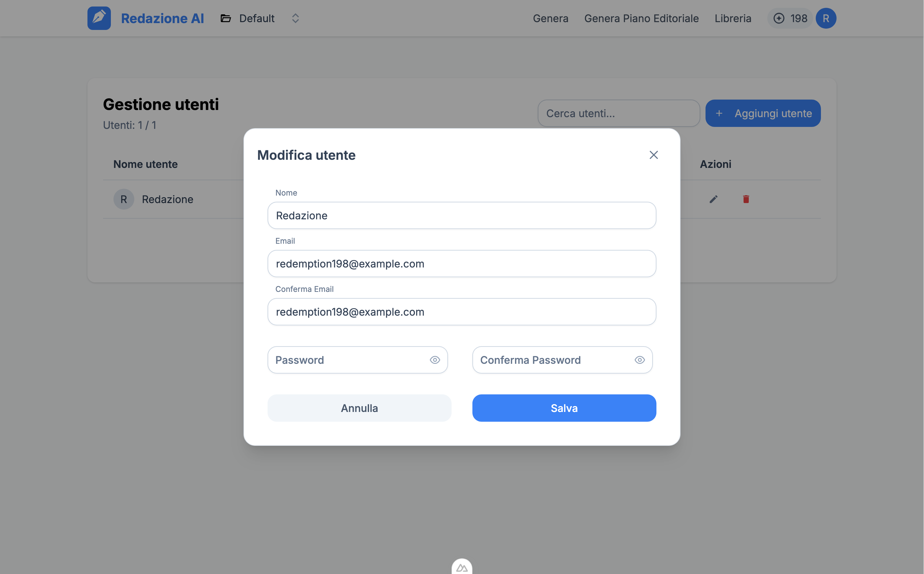Open the Genera page
This screenshot has width=924, height=574.
(x=550, y=18)
